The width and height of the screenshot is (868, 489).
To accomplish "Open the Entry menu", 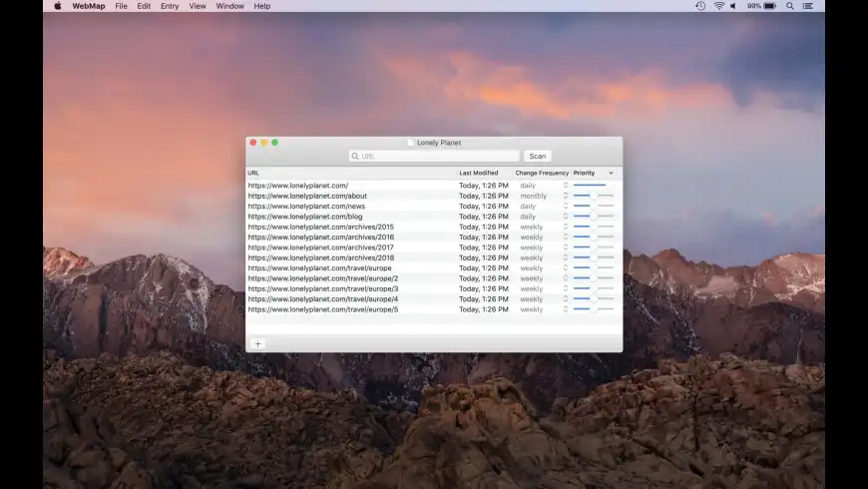I will coord(170,6).
